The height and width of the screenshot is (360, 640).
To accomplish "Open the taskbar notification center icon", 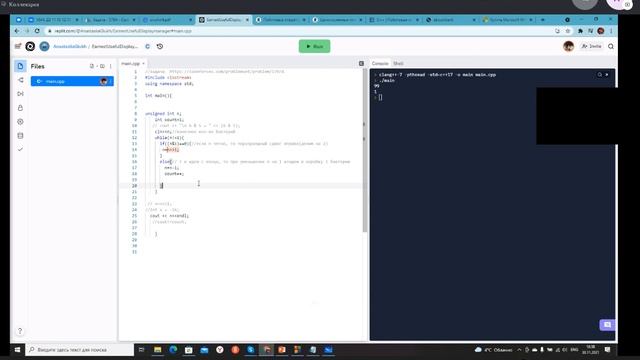I will pyautogui.click(x=607, y=350).
